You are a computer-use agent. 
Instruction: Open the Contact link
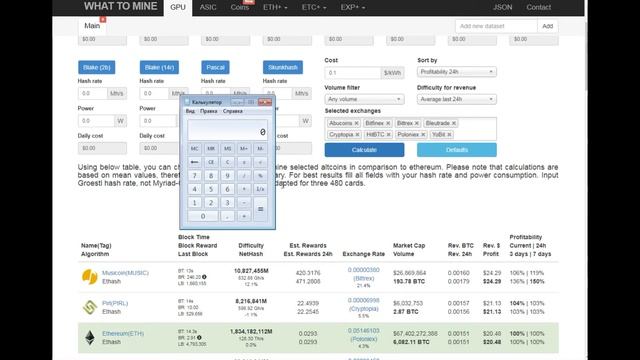tap(538, 7)
